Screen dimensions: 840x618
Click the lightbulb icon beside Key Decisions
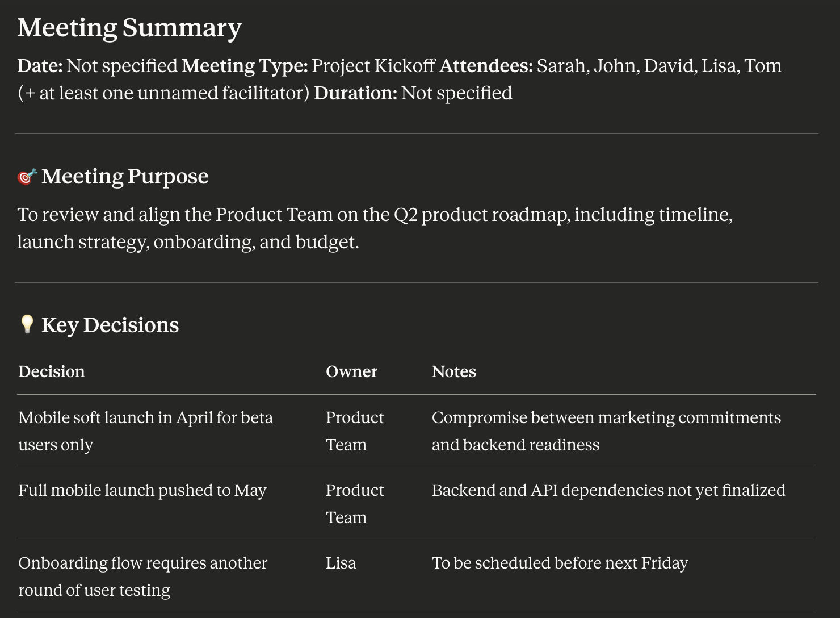click(x=27, y=324)
